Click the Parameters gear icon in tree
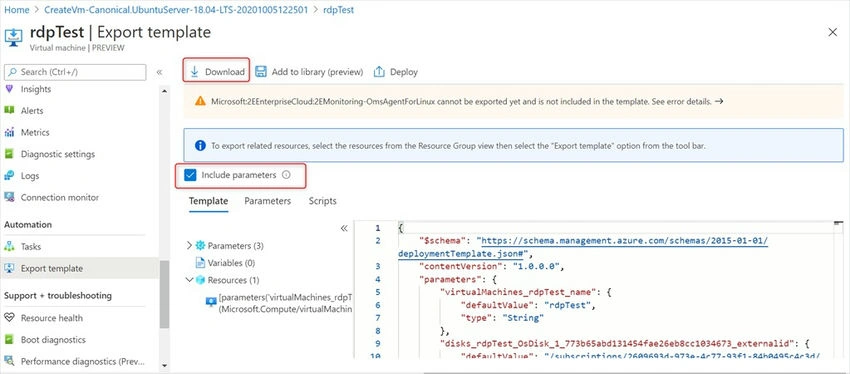The width and height of the screenshot is (850, 374). coord(201,246)
